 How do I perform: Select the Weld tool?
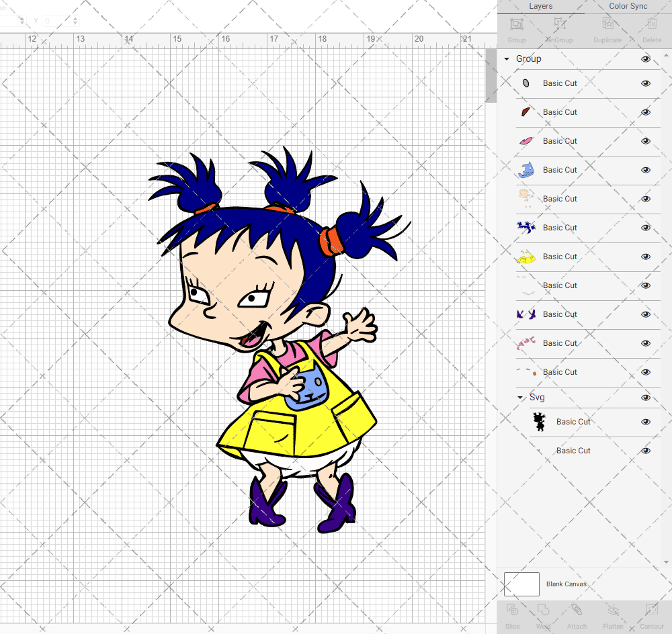tap(543, 610)
